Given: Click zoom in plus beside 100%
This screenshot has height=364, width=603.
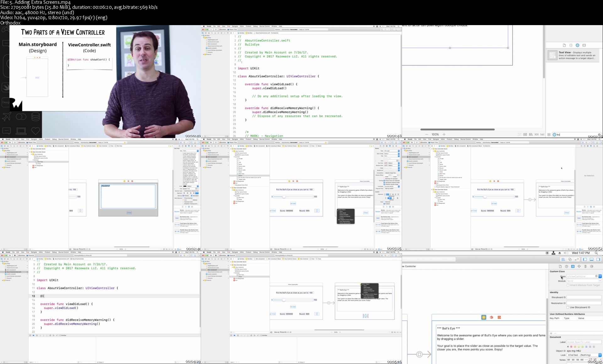Looking at the screenshot, I should pos(444,134).
